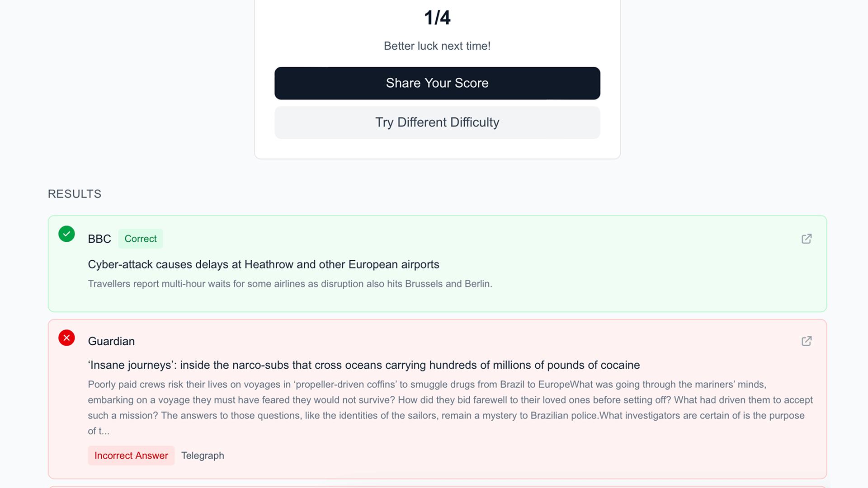Open the 'Insane journeys' narco-subs headline

tap(364, 365)
